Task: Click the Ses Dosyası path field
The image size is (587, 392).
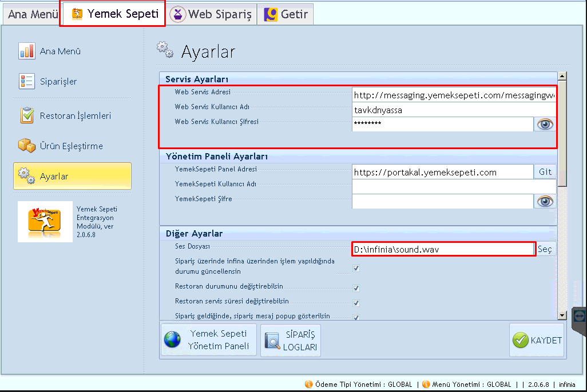Action: point(443,249)
